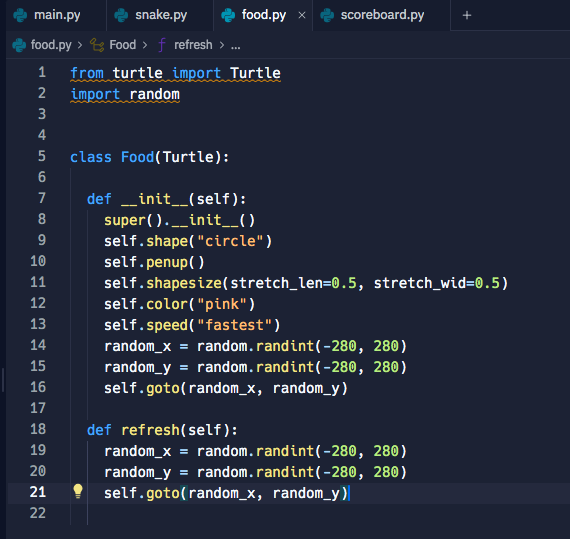
Task: Add a new tab with plus button
Action: [x=467, y=15]
